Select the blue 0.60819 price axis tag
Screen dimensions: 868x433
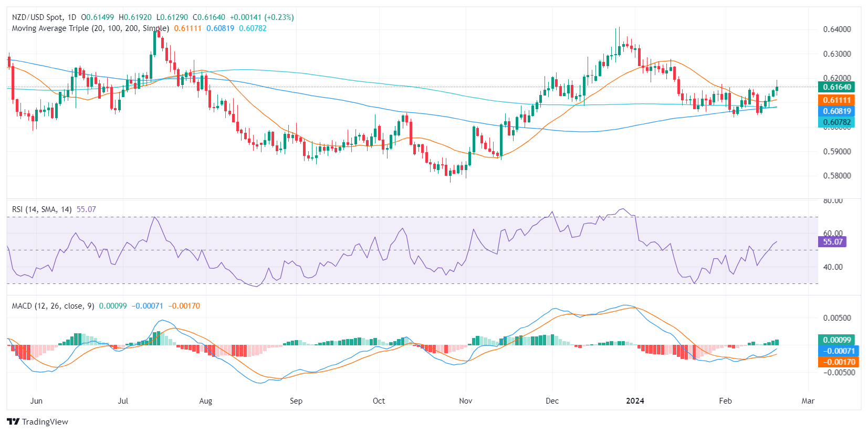[836, 111]
